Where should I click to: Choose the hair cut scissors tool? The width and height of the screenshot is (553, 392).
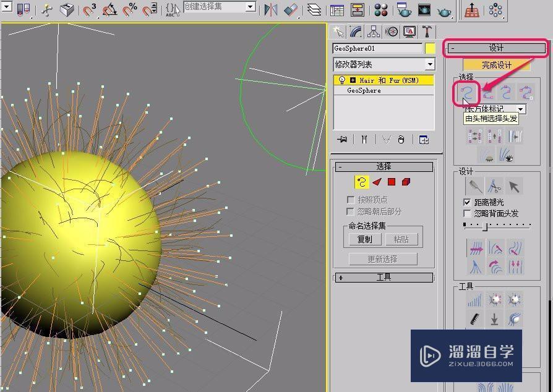(494, 185)
